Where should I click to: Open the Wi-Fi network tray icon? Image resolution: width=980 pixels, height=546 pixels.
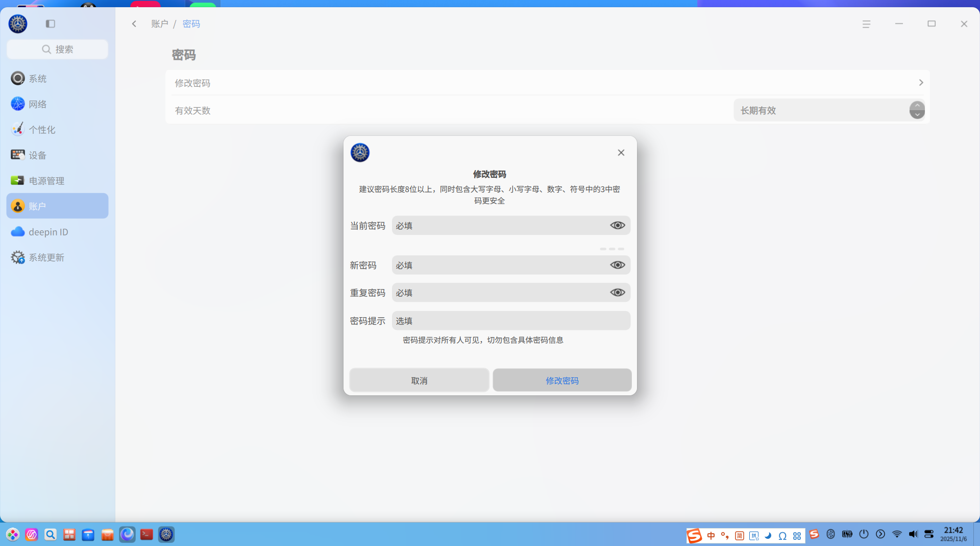(x=897, y=534)
